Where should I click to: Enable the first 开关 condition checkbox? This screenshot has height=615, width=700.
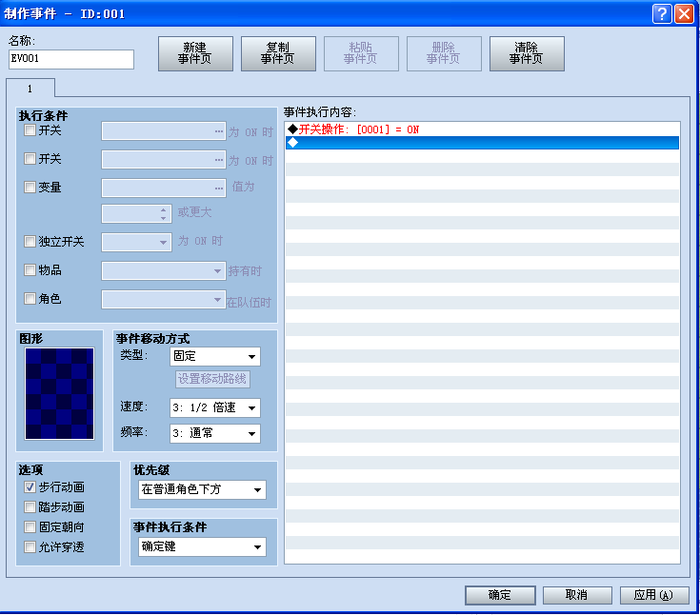pyautogui.click(x=30, y=130)
